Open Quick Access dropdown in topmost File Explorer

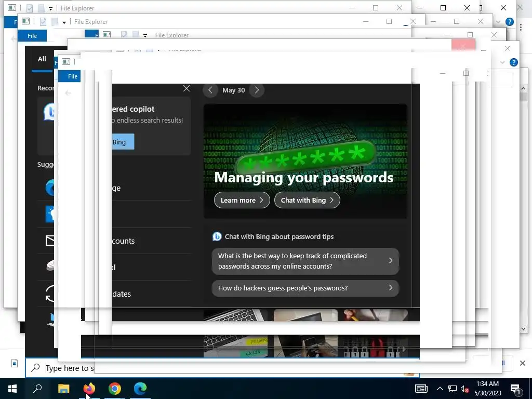coord(50,8)
